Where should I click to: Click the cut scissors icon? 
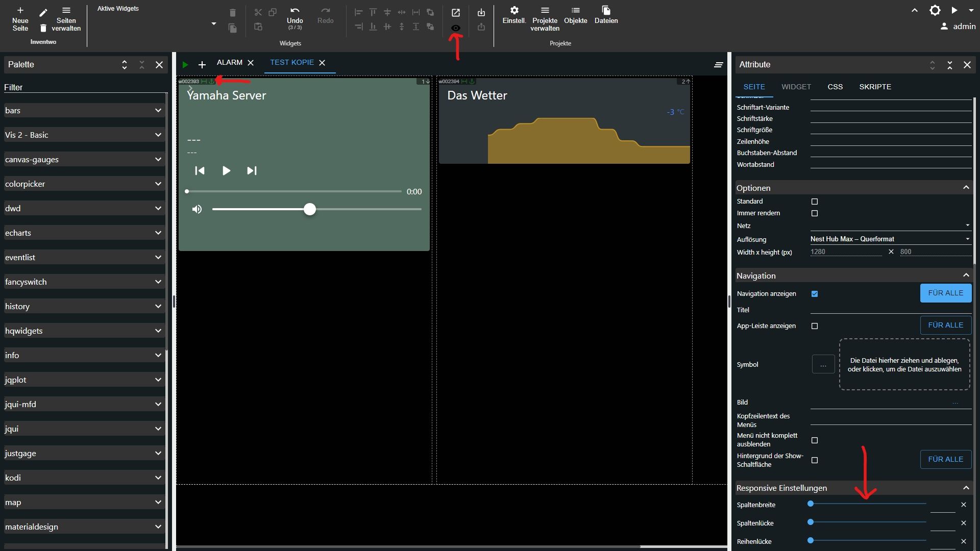click(x=258, y=12)
